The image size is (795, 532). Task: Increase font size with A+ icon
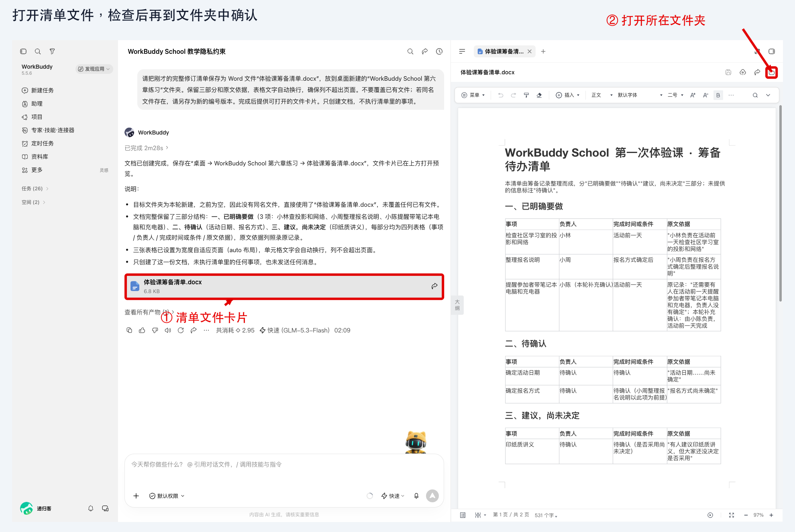click(693, 95)
